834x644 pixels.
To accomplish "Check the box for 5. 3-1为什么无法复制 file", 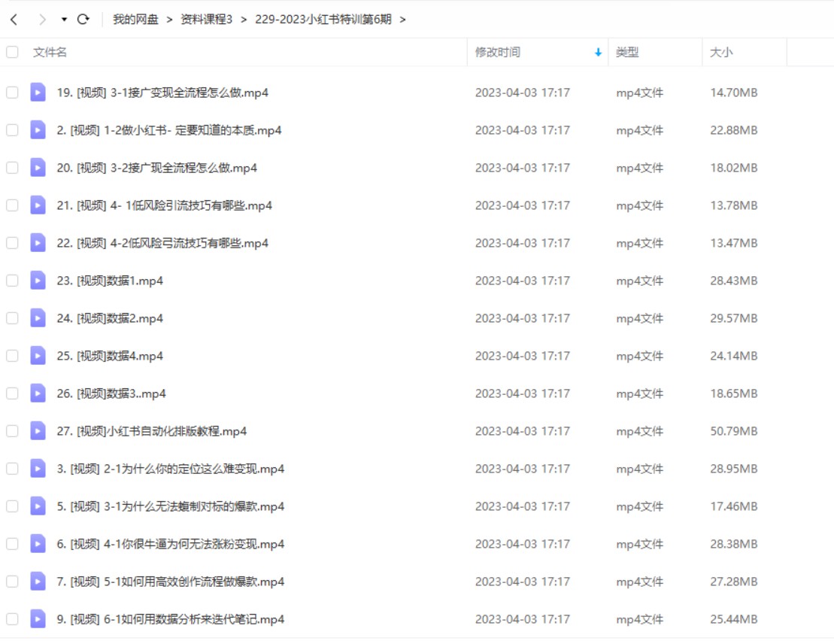I will pos(12,506).
